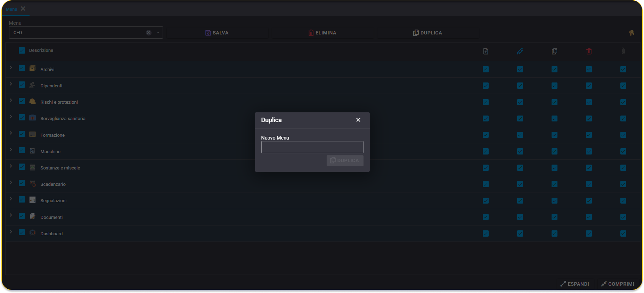Uncheck the Formazione row checkbox
This screenshot has height=293, width=644.
[x=22, y=134]
